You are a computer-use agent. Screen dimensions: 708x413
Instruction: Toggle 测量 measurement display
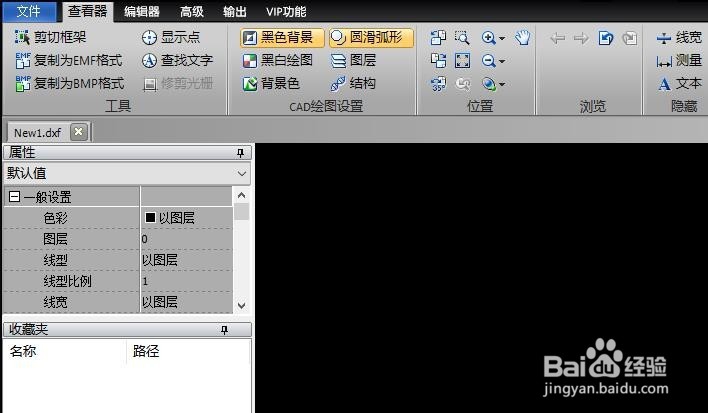click(679, 60)
